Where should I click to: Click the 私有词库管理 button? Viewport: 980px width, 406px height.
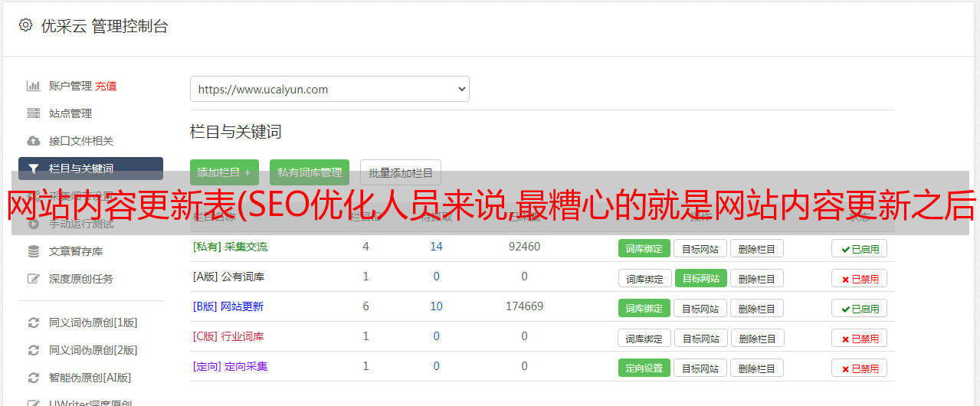310,172
